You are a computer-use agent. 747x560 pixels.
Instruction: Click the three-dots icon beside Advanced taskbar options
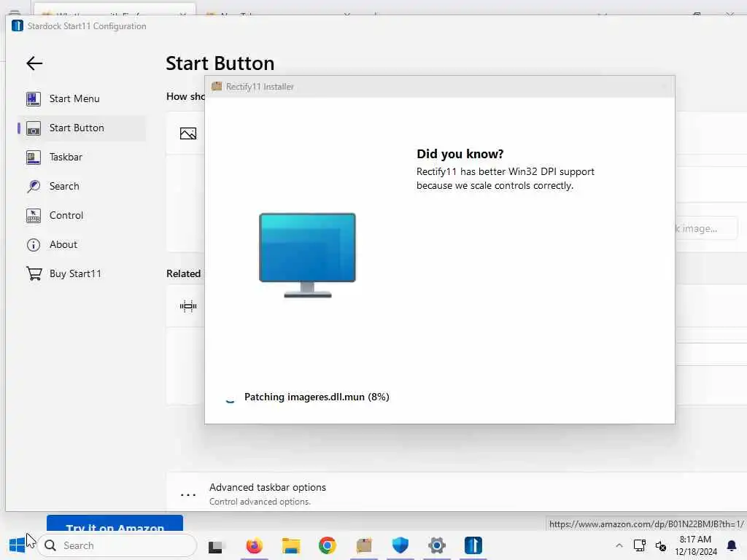pyautogui.click(x=188, y=495)
